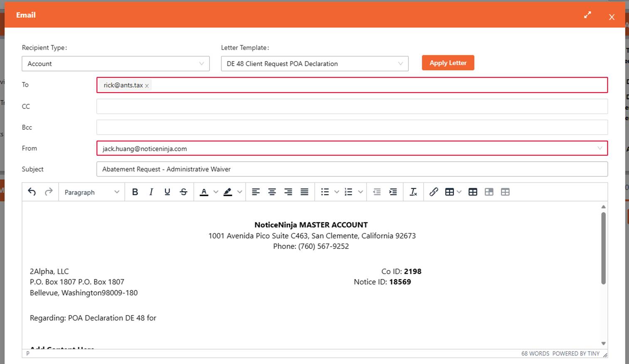
Task: Open the Recipient Type dropdown
Action: 116,64
